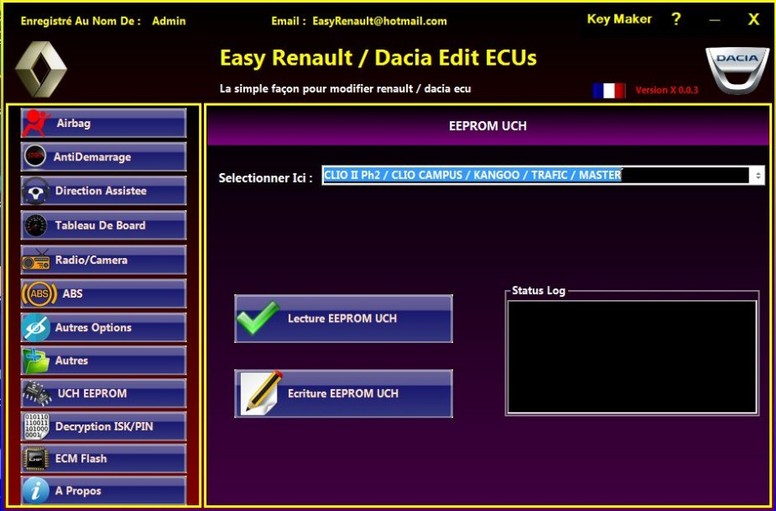Click the AntiDemarrage immobilizer icon

coord(35,157)
